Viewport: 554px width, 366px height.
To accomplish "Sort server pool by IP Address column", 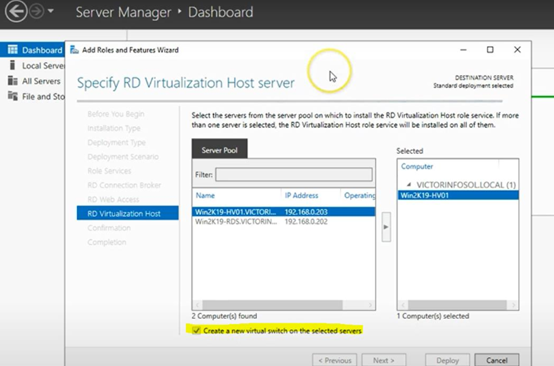I will point(301,195).
